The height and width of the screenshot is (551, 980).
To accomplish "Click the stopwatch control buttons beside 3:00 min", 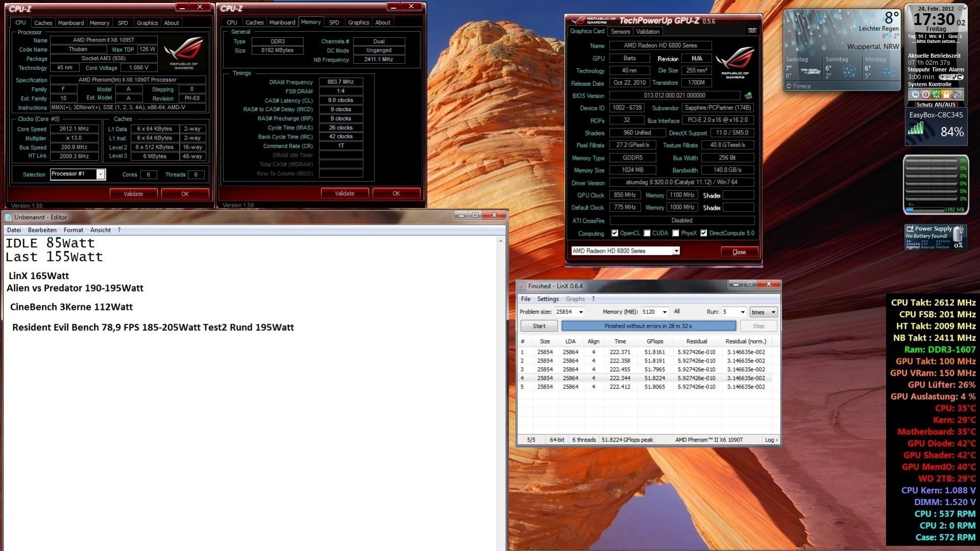I will pyautogui.click(x=951, y=77).
